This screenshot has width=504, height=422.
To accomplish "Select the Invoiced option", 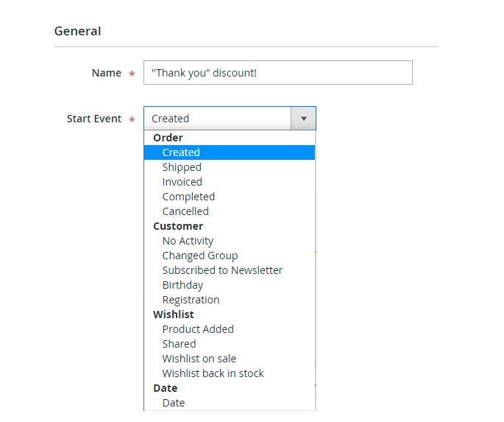I will coord(230,182).
